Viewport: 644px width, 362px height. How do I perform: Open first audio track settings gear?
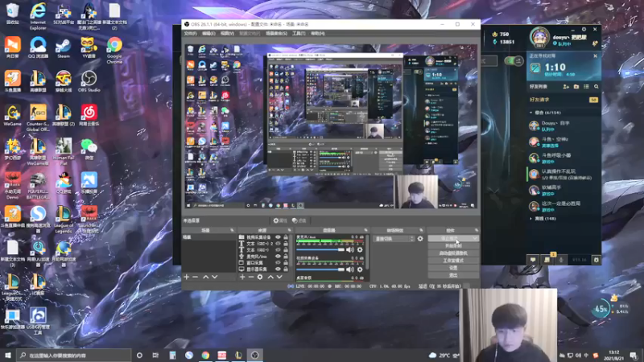point(360,249)
